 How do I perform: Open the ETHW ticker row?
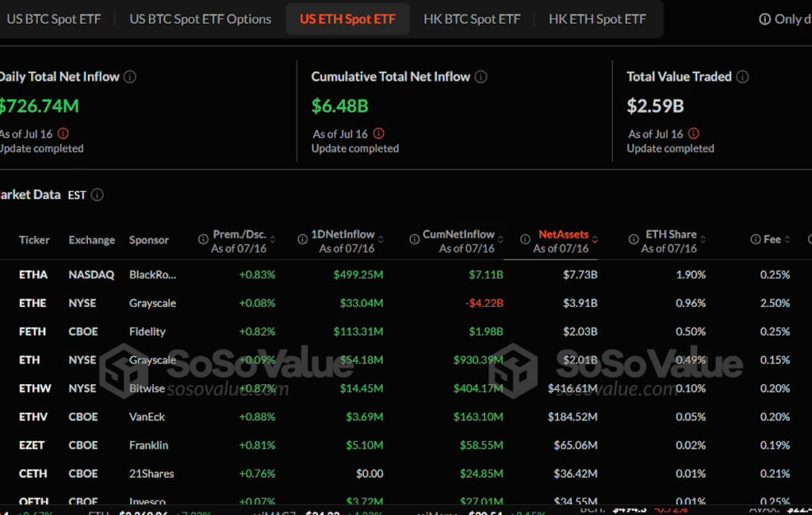pyautogui.click(x=35, y=389)
